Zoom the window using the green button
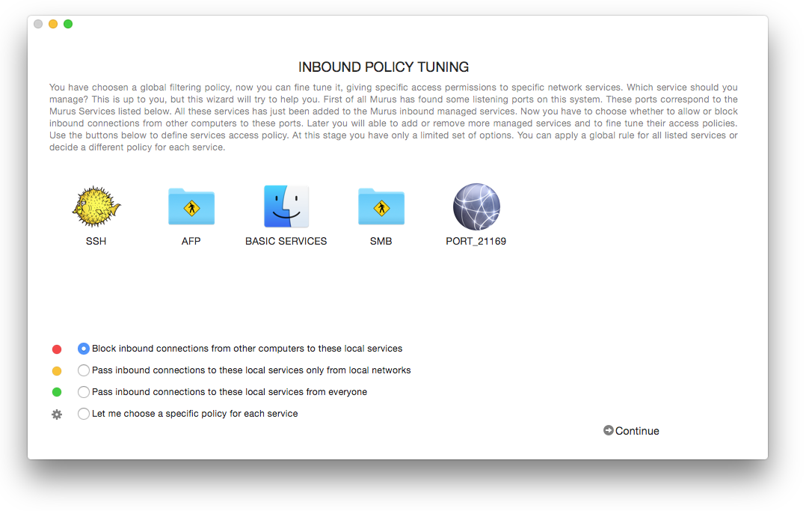Viewport: 812px width, 511px height. (x=68, y=24)
